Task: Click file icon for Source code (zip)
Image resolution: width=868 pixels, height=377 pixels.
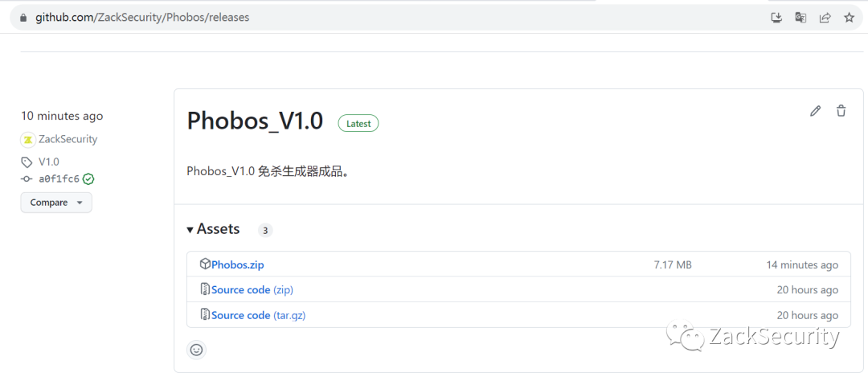Action: click(205, 289)
